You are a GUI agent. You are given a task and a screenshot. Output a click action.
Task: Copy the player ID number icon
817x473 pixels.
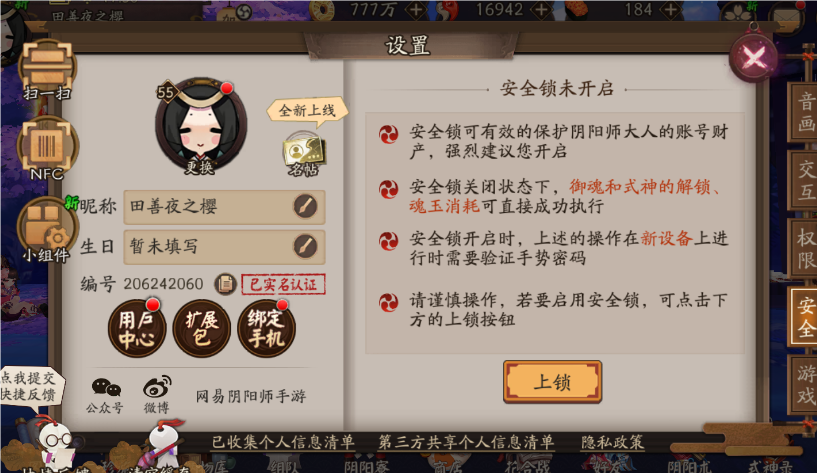(225, 284)
